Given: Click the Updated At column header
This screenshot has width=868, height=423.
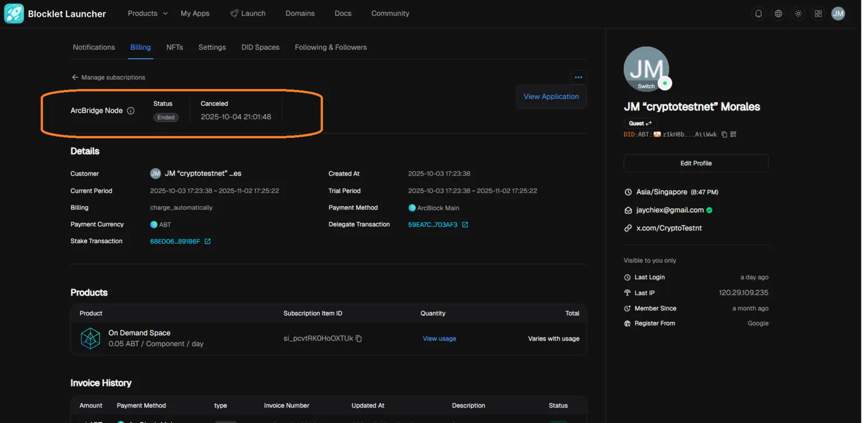Looking at the screenshot, I should pos(368,406).
